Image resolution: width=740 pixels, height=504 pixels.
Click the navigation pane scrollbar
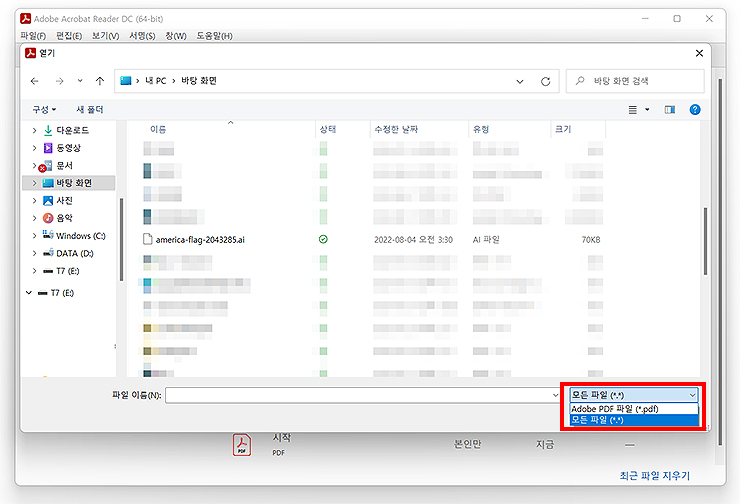tap(121, 239)
